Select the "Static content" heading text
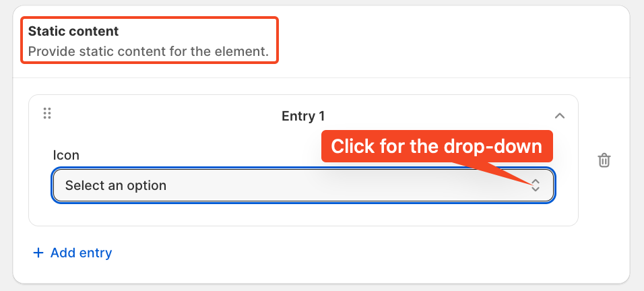Viewport: 644px width, 291px height. 73,31
